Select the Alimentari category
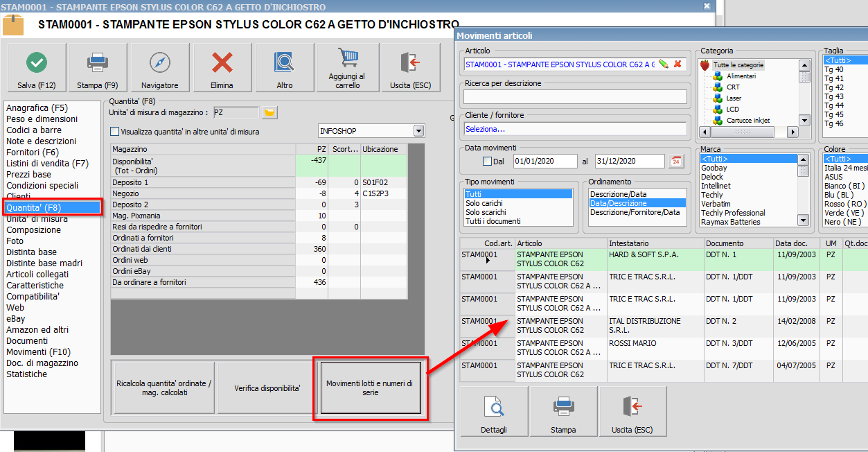Viewport: 868px width, 452px height. 741,76
